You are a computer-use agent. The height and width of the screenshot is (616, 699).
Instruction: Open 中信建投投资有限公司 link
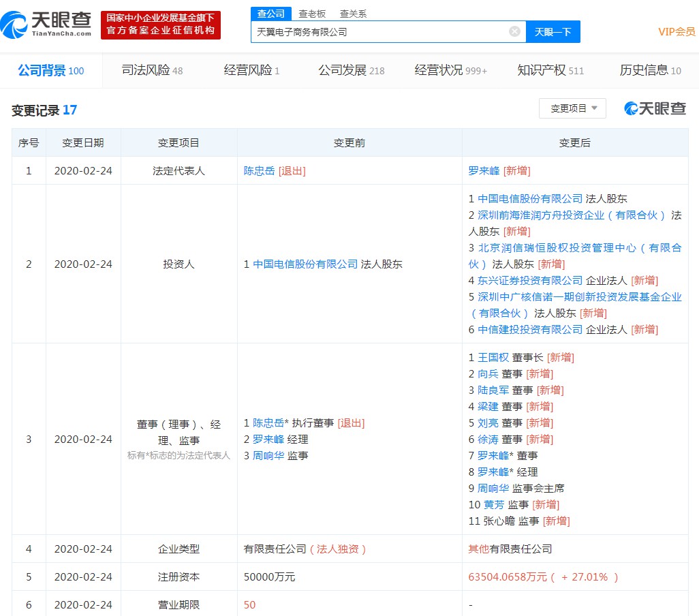[530, 329]
